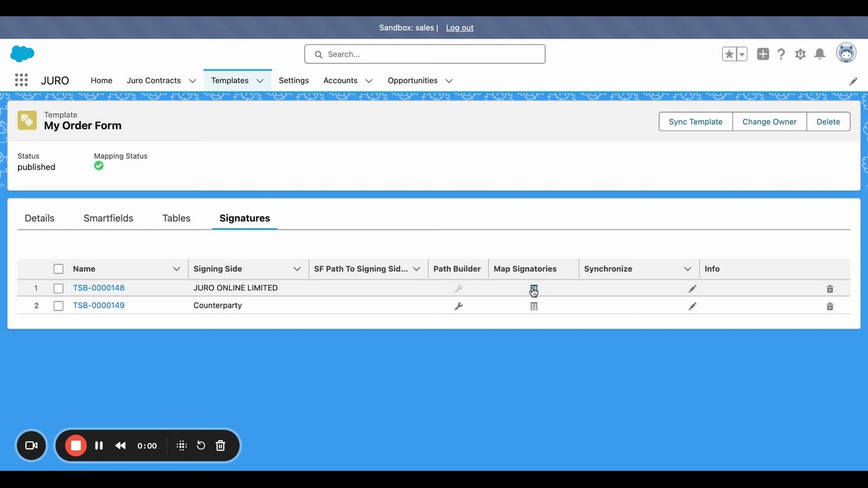The width and height of the screenshot is (868, 488).
Task: Expand Juro Contracts nav dropdown chevron
Action: pos(193,81)
